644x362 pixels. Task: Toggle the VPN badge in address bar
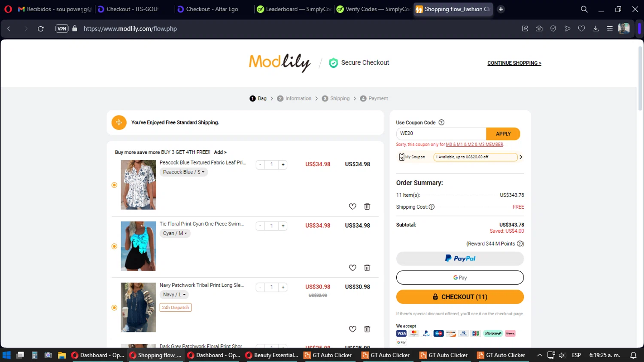pyautogui.click(x=62, y=29)
